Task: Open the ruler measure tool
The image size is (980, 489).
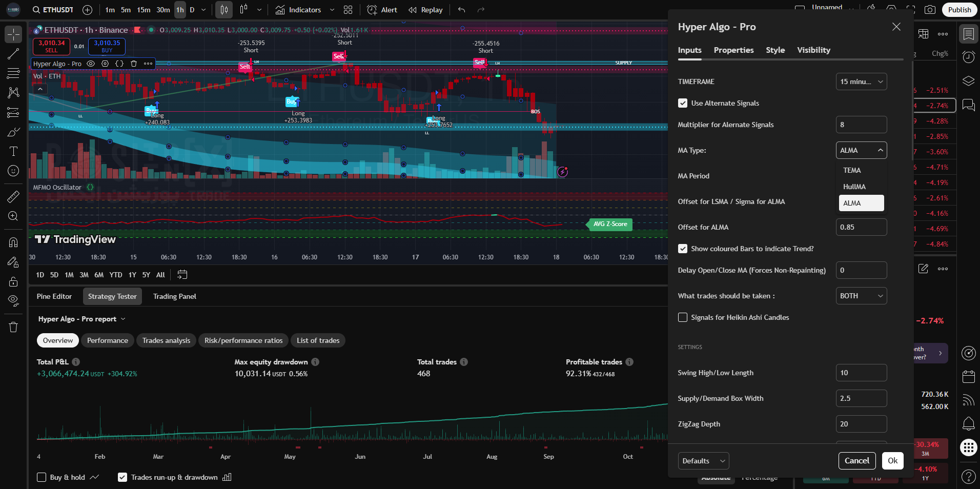Action: (13, 196)
